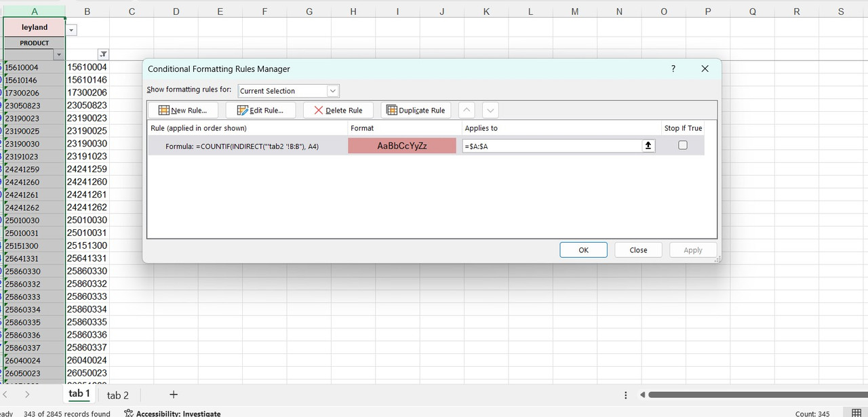
Task: Switch to tab 2 sheet
Action: (x=117, y=395)
